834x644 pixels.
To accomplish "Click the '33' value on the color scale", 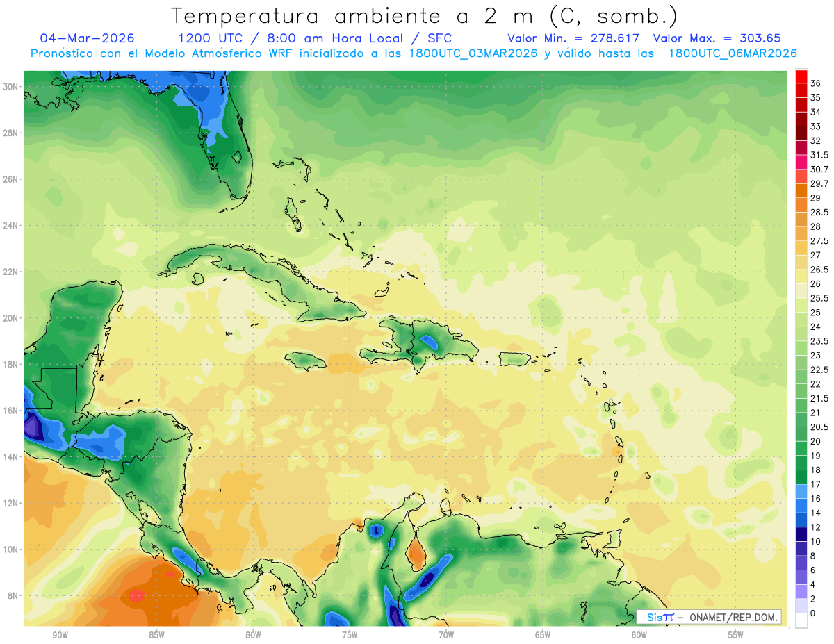I will pyautogui.click(x=816, y=126).
